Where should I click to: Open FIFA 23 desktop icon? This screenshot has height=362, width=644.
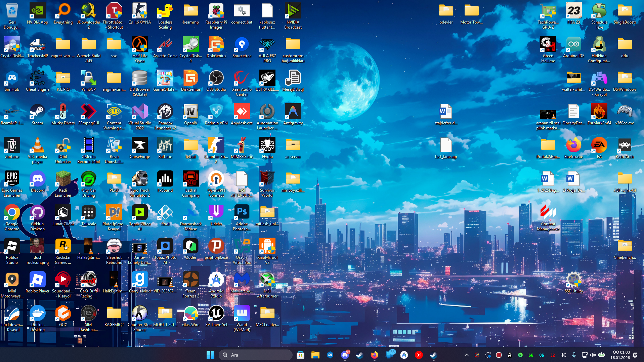573,14
